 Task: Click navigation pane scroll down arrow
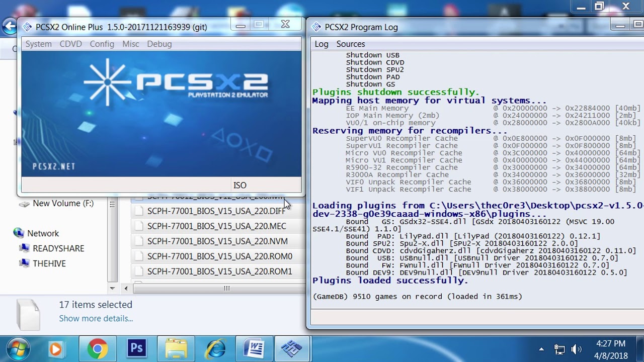[x=112, y=289]
